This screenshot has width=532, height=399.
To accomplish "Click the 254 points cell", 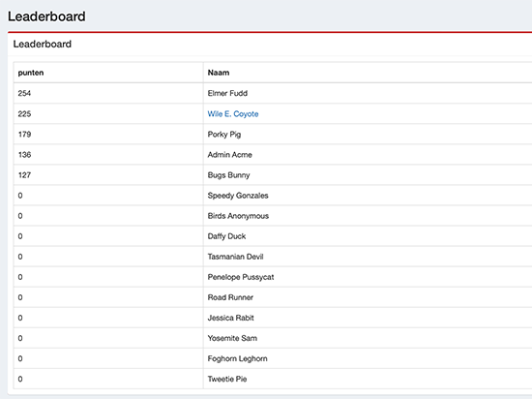I will (x=108, y=93).
